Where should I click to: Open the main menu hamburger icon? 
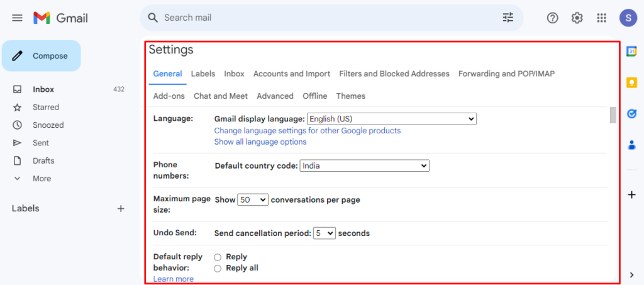pyautogui.click(x=17, y=18)
